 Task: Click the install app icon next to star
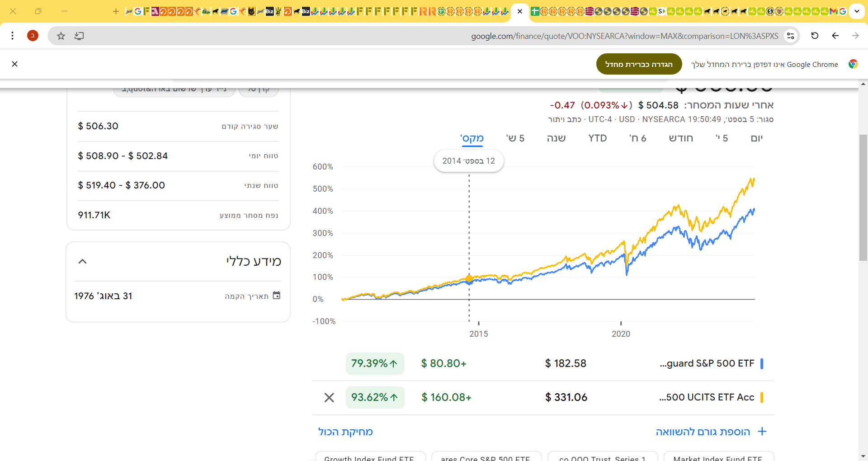[79, 36]
